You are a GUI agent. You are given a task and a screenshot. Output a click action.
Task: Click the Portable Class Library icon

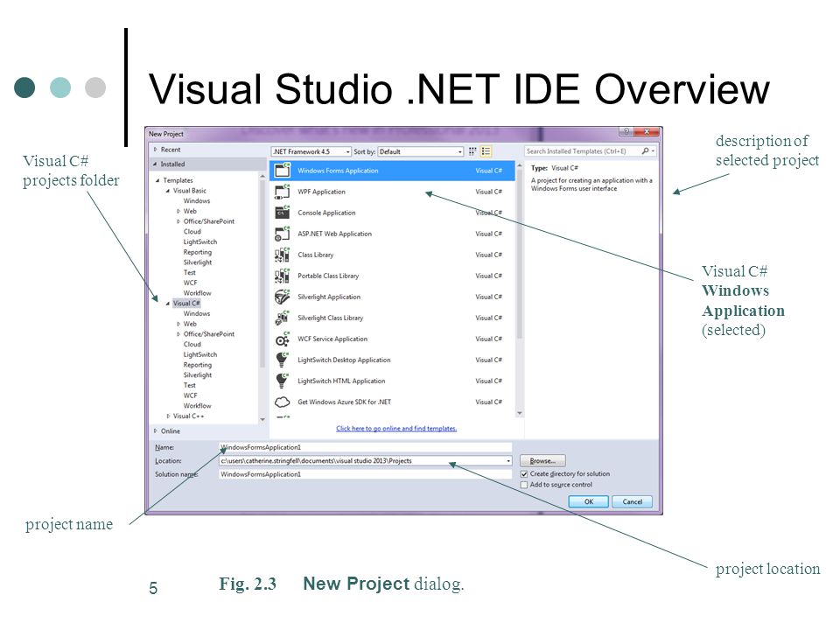[x=283, y=276]
